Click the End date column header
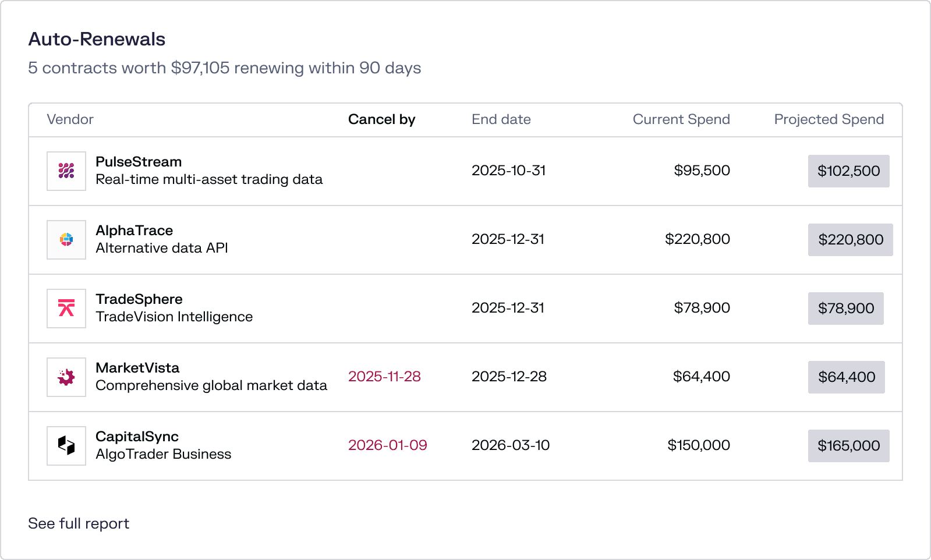The width and height of the screenshot is (931, 560). (x=501, y=119)
